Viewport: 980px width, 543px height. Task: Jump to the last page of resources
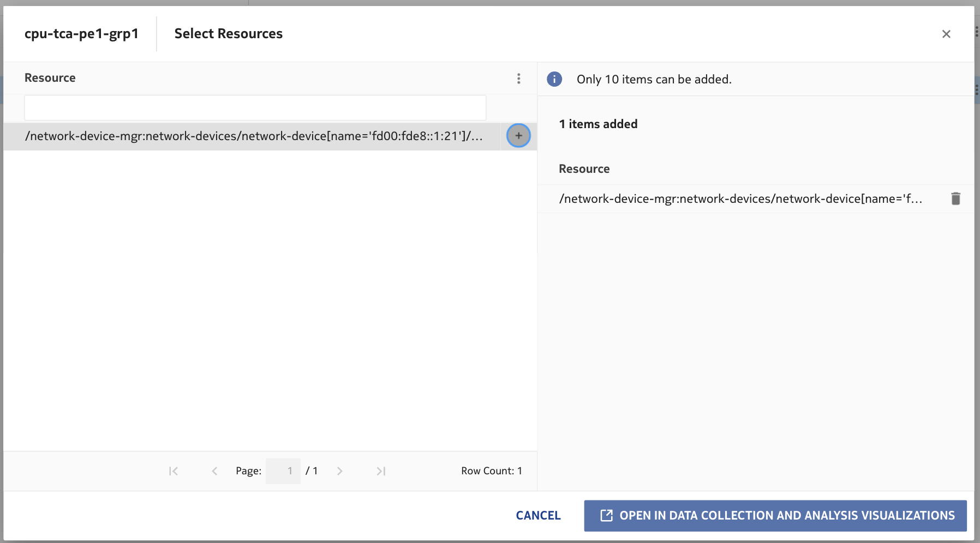[x=381, y=471]
